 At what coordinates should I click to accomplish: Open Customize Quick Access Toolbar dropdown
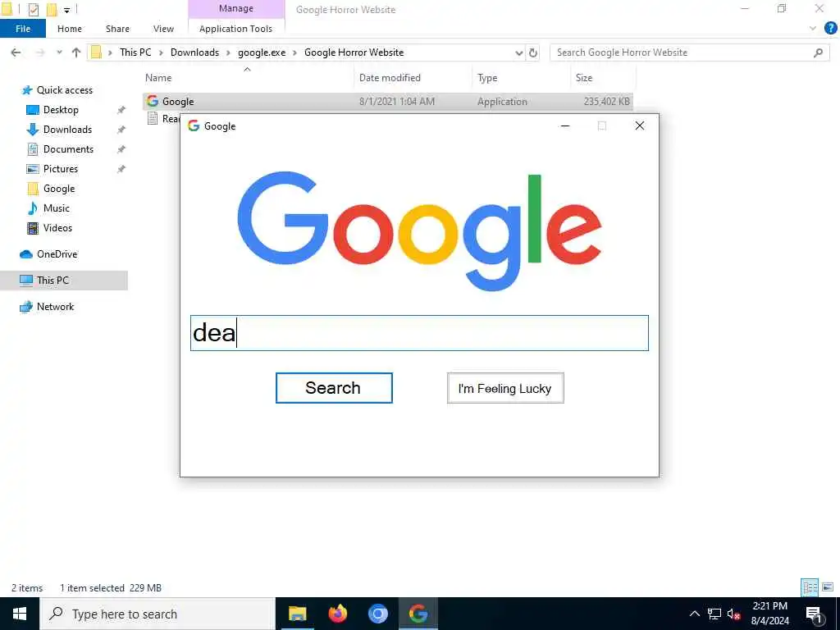67,9
